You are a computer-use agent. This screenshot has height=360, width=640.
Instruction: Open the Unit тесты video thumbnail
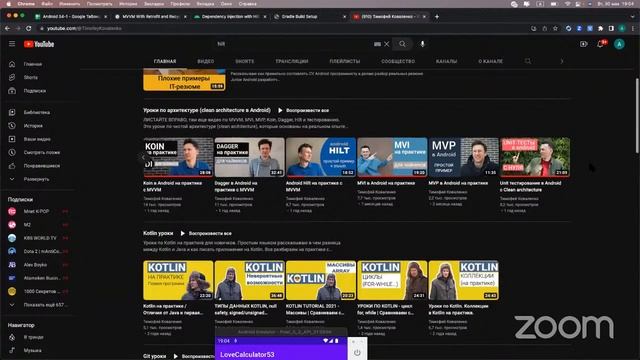[x=535, y=157]
